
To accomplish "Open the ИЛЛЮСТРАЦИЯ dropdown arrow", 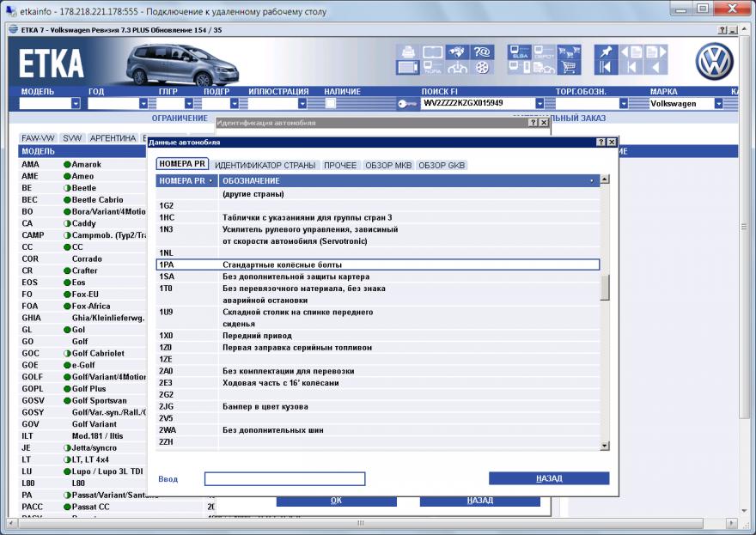I will point(302,103).
